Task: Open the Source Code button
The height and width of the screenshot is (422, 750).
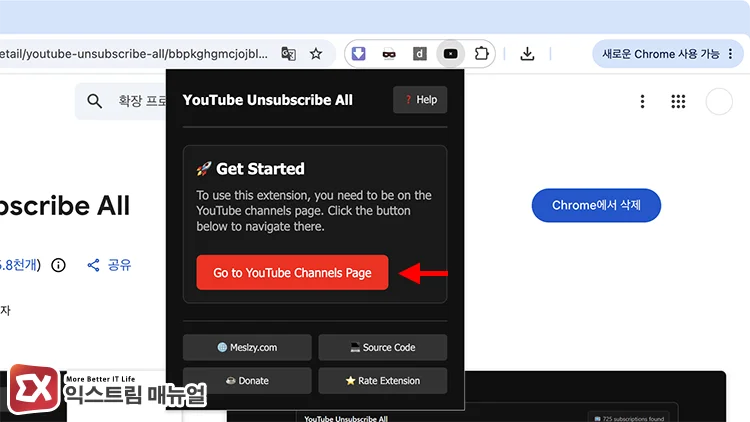Action: click(383, 347)
